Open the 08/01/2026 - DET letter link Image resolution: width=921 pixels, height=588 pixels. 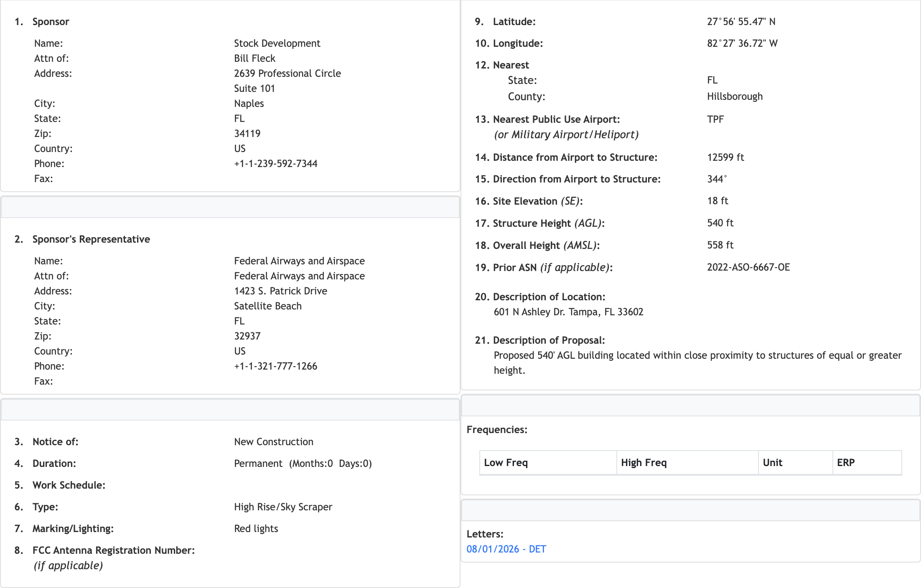coord(506,549)
